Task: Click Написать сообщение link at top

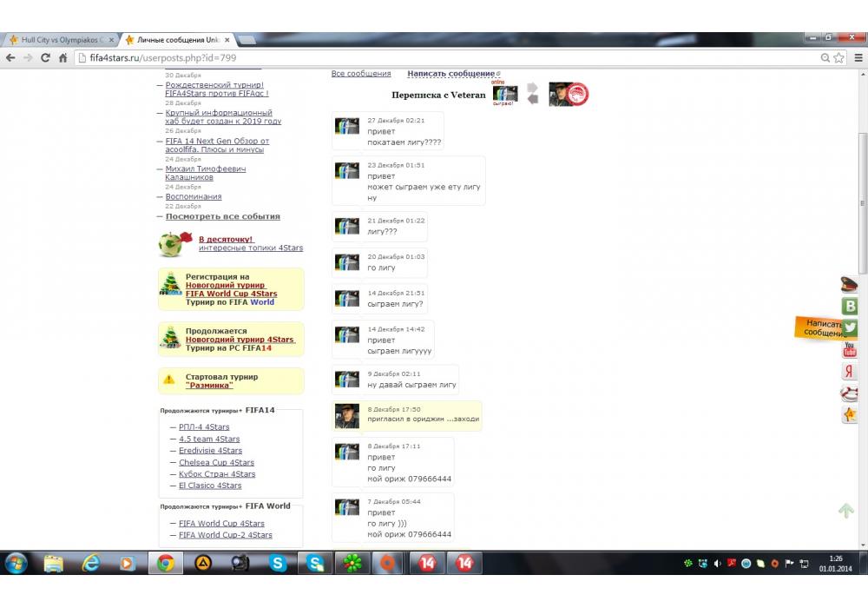Action: click(451, 74)
